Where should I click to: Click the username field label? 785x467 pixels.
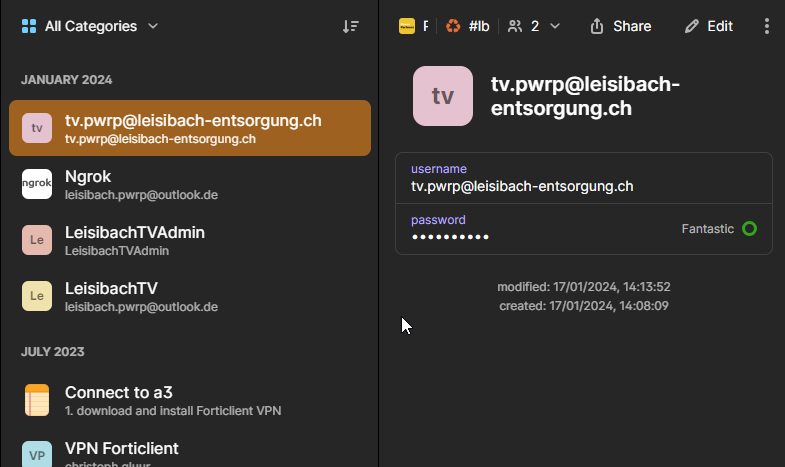point(439,169)
